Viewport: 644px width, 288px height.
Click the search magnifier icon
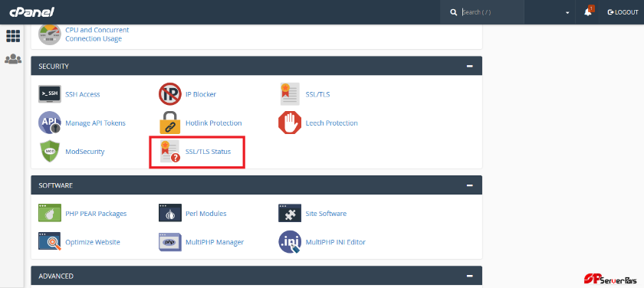(453, 12)
